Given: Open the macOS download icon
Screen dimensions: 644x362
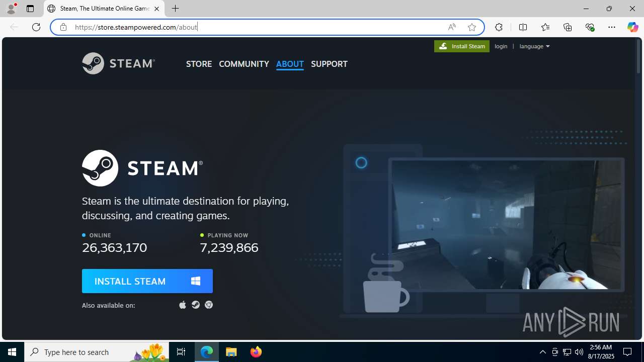Looking at the screenshot, I should coord(183,305).
